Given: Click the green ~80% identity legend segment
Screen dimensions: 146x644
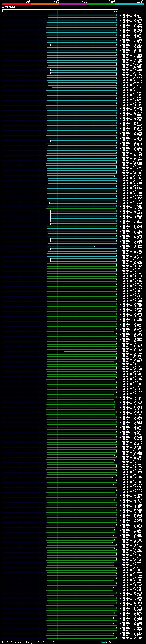Looking at the screenshot, I should click(x=101, y=4).
